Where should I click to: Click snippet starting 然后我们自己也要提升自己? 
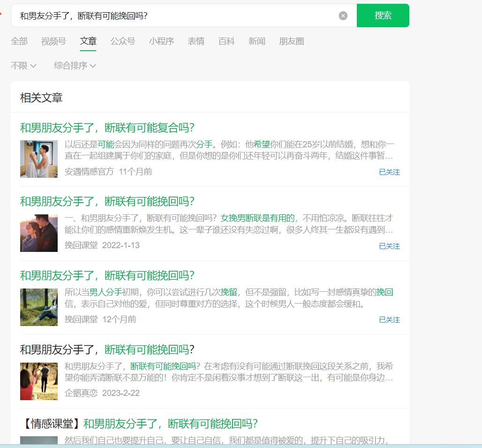[226, 440]
